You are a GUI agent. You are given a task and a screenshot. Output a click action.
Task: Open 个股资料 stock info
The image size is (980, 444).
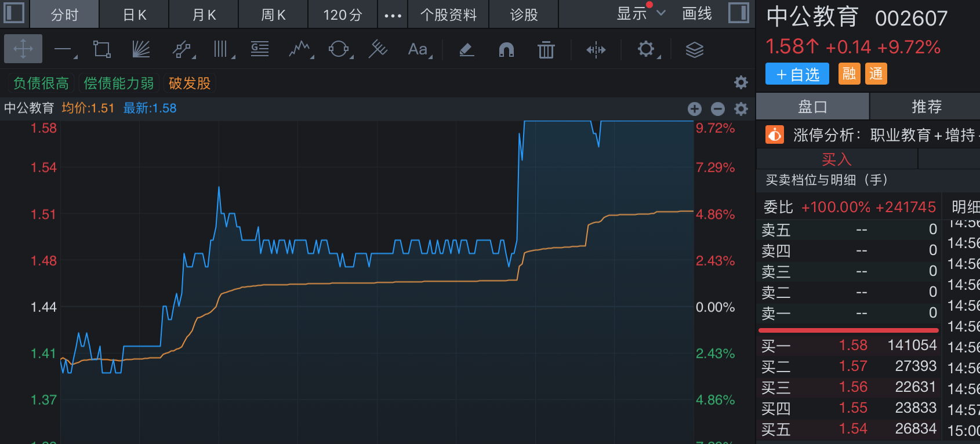pyautogui.click(x=448, y=14)
